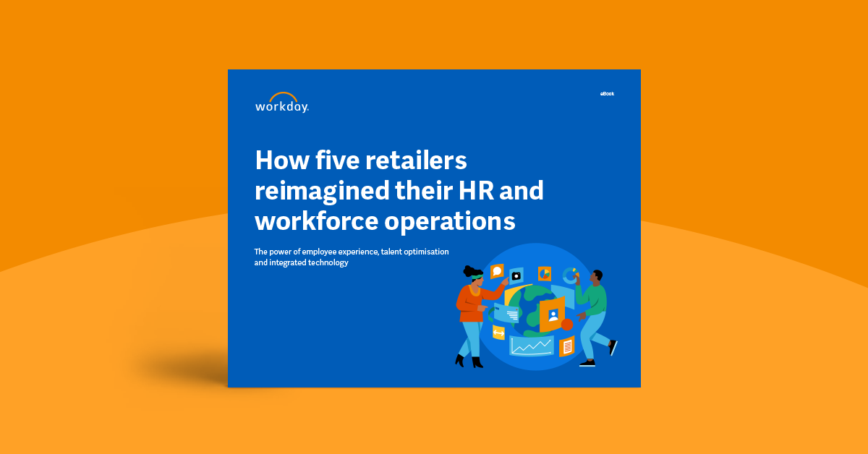Click the orange document page icon
Viewport: 868px width, 454px height.
567,346
